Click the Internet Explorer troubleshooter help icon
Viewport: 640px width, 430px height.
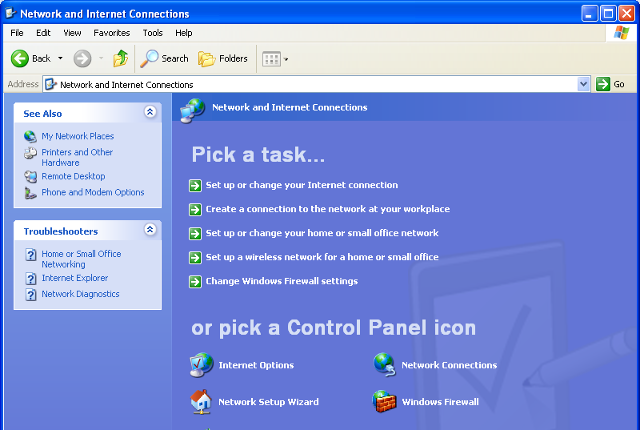pos(31,278)
